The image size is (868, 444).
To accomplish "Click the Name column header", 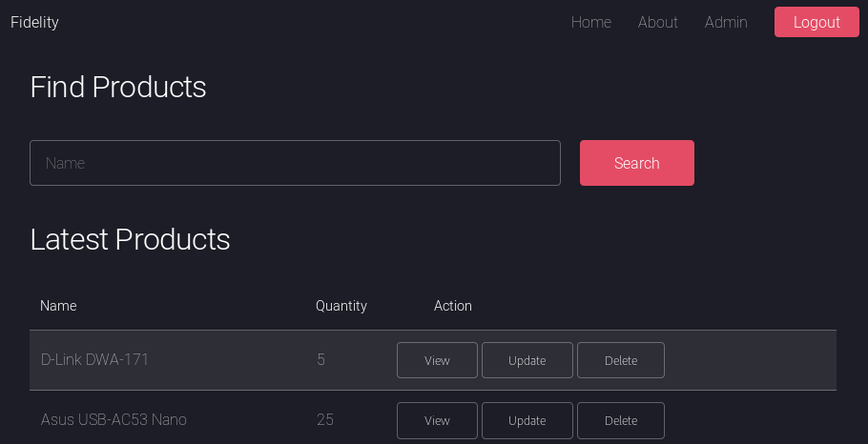I will pos(58,306).
